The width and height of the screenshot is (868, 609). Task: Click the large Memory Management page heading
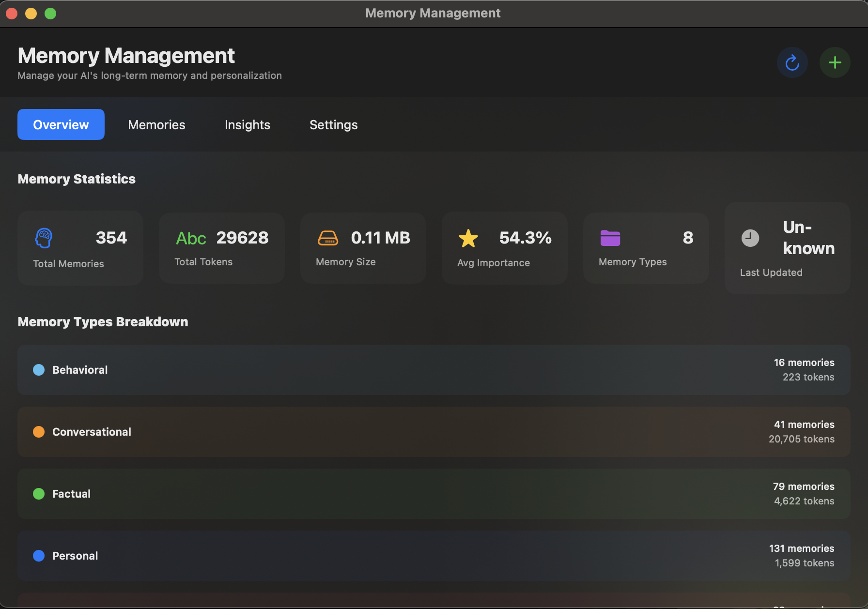tap(126, 56)
